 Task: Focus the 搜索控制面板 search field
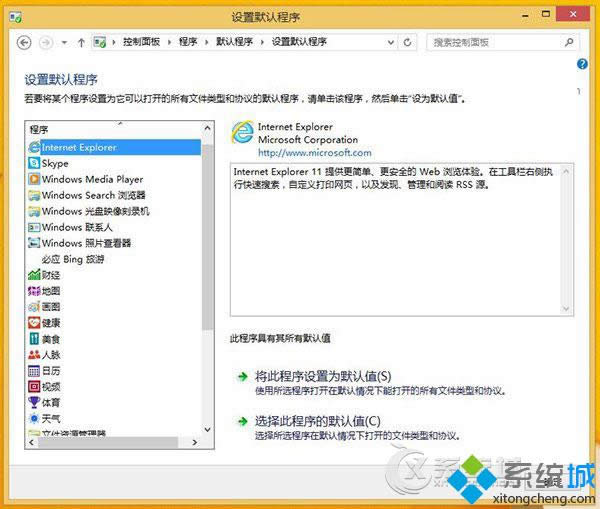tap(502, 42)
